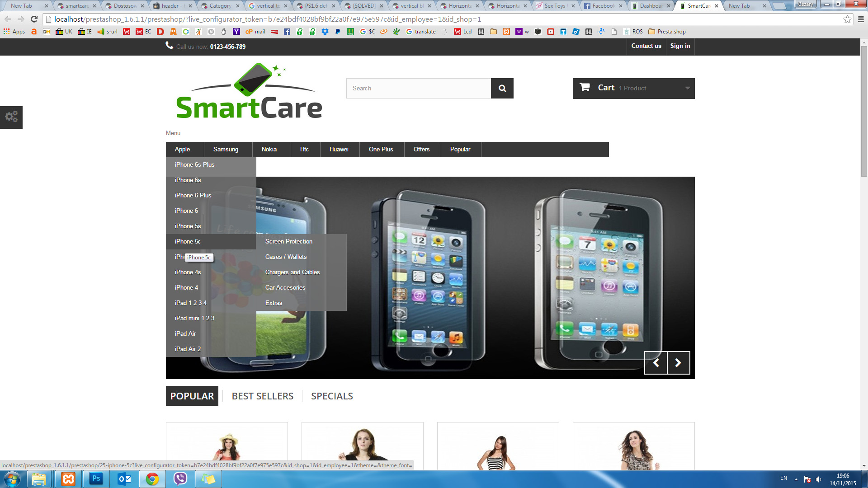Select iPad mini 1 2 3 entry
Screen dimensions: 868x488
click(x=211, y=318)
